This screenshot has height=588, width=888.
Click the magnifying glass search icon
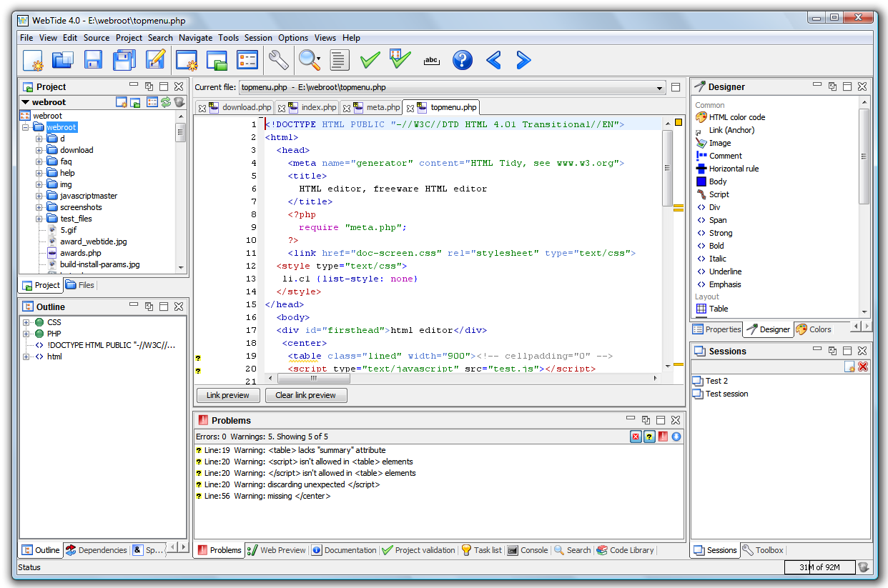point(308,61)
